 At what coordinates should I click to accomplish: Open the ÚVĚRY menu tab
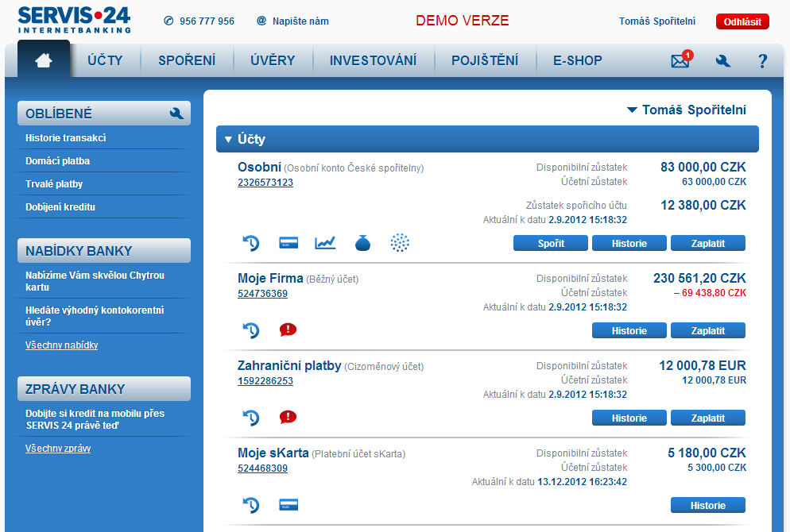coord(273,60)
